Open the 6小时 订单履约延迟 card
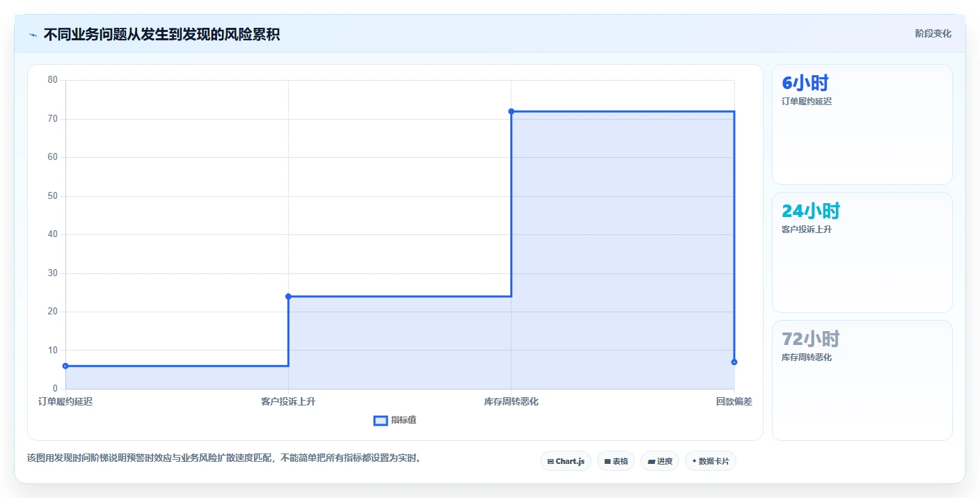 tap(862, 124)
